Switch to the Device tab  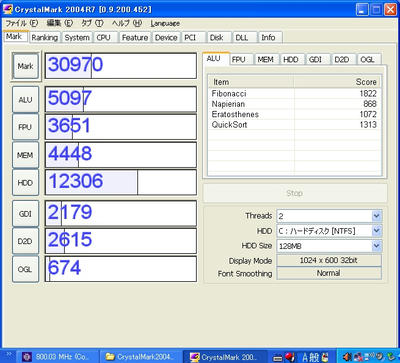coord(166,38)
